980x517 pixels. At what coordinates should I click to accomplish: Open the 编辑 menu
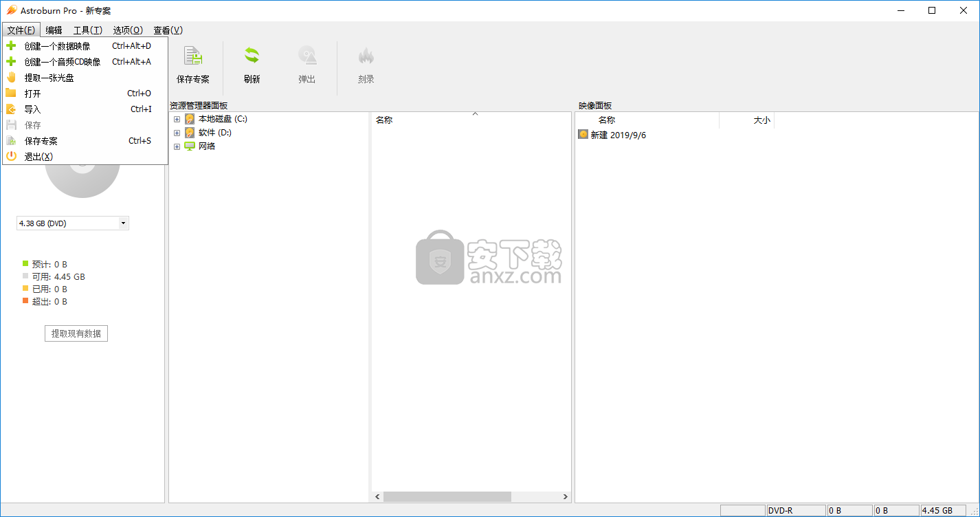(54, 30)
